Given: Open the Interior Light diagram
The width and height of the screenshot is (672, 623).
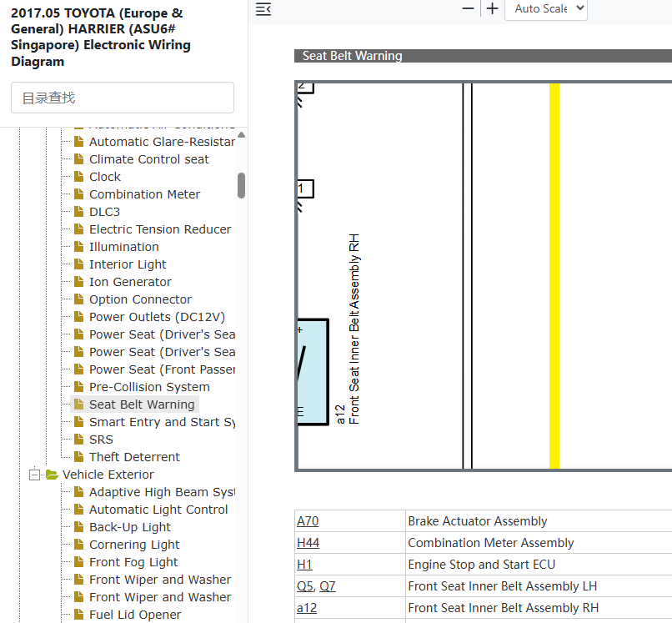Looking at the screenshot, I should pos(128,264).
